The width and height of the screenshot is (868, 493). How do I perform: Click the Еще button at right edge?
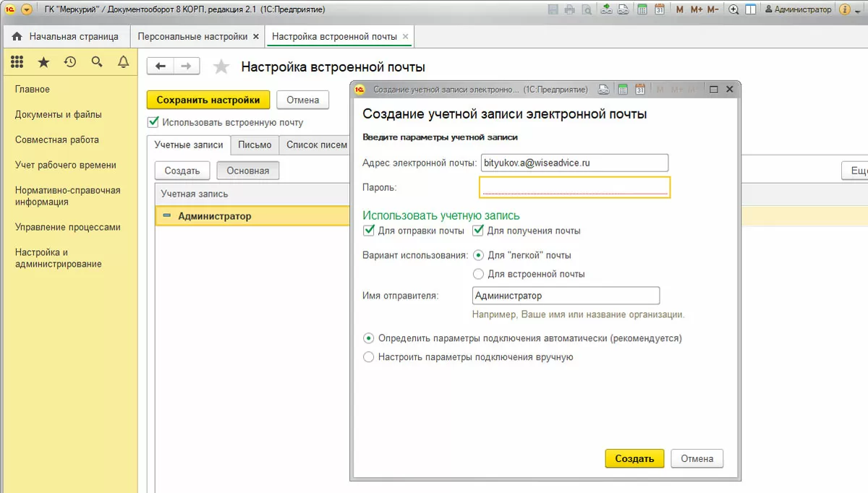(x=856, y=171)
